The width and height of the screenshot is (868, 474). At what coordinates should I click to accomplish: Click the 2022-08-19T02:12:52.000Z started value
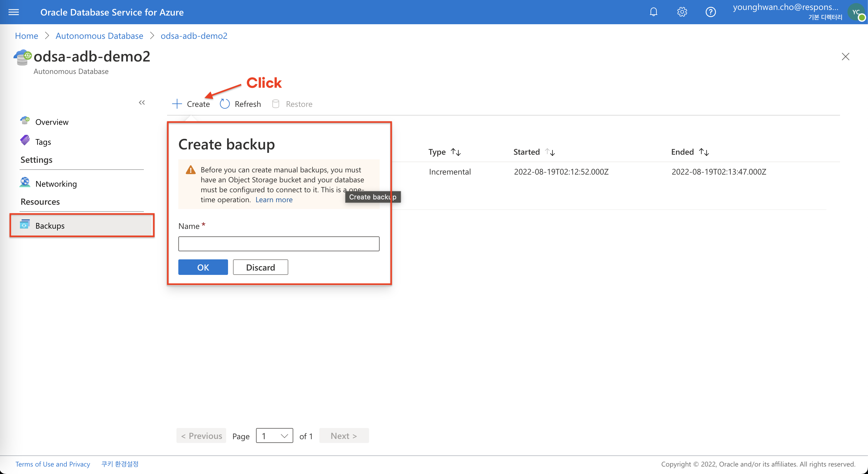(x=561, y=172)
